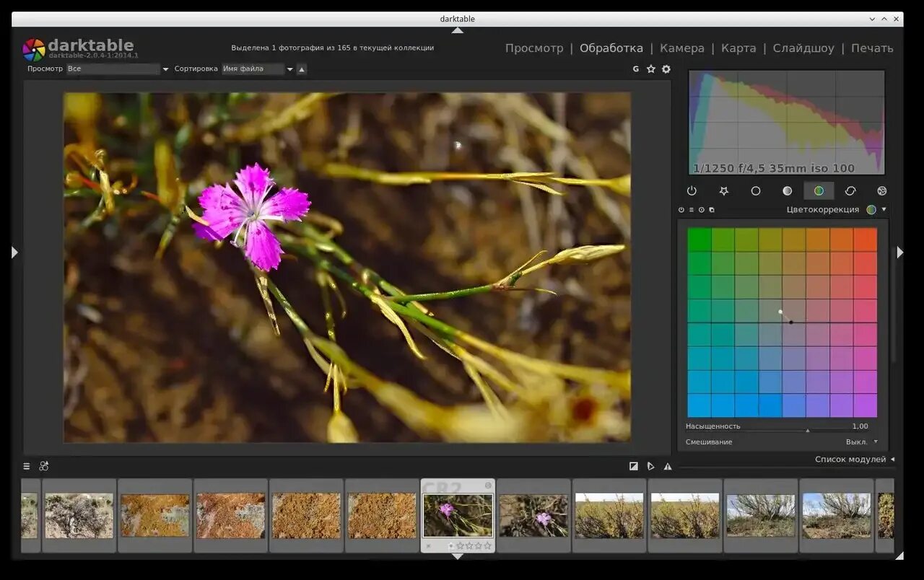Set Смешивание from Выкл to another mode
The width and height of the screenshot is (924, 580).
tap(862, 441)
